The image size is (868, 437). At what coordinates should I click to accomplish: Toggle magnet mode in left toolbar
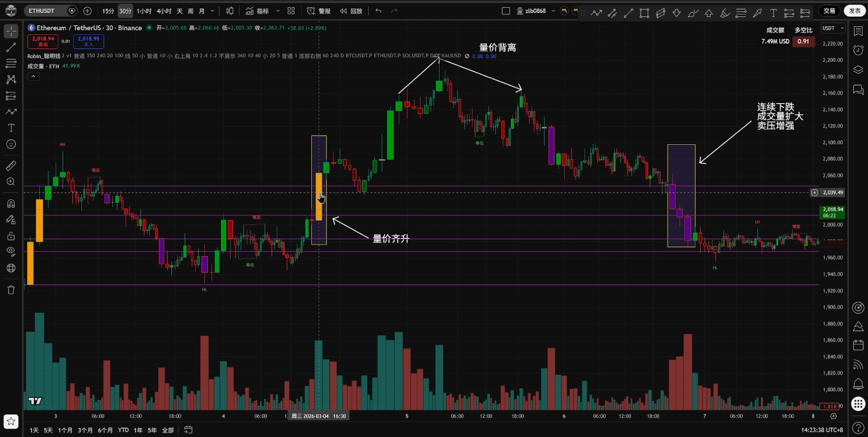coord(11,204)
